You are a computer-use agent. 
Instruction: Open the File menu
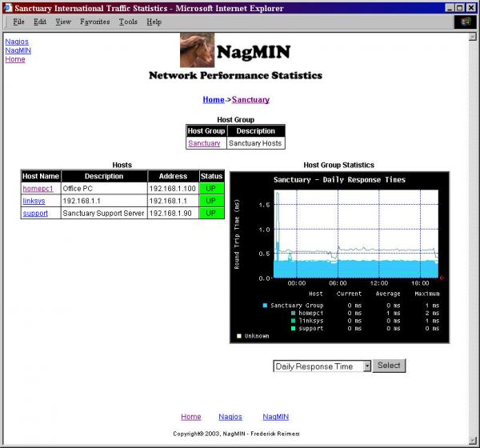18,22
